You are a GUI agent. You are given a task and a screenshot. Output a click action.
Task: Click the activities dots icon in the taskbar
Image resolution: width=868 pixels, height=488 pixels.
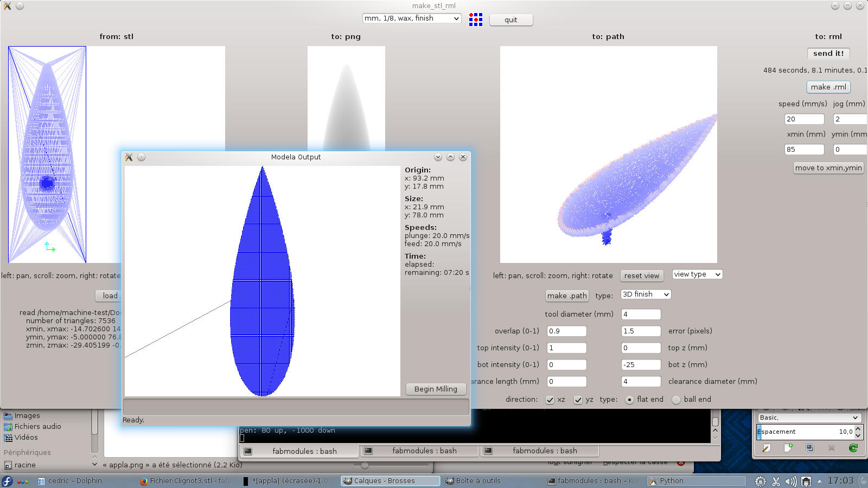point(23,481)
